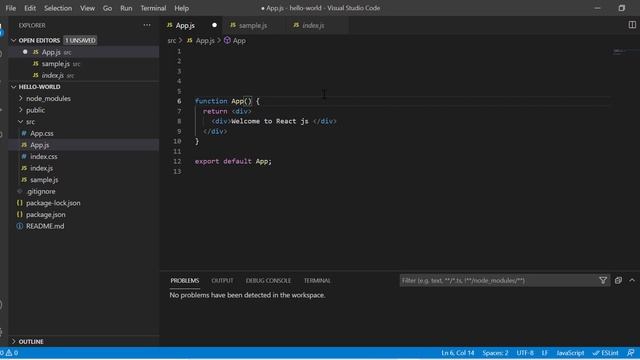Click App.js in the breadcrumb
Viewport: 640px width, 360px height.
coord(201,40)
